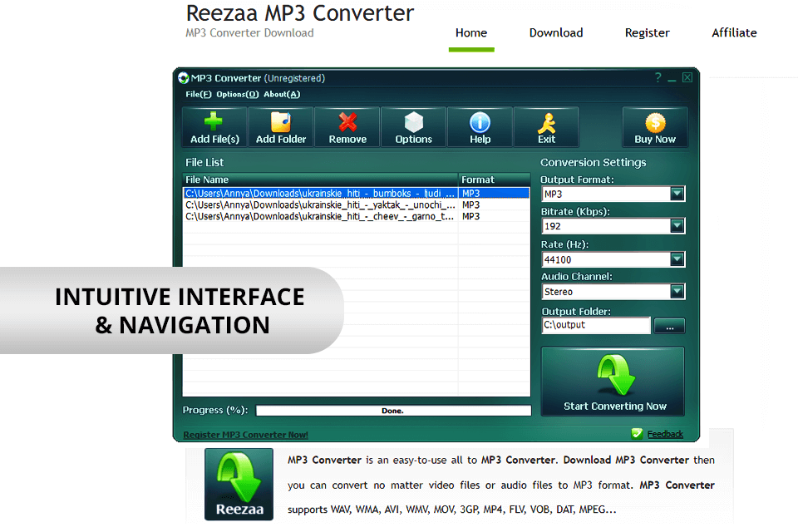This screenshot has width=798, height=532.
Task: Click the Remove red X icon
Action: (347, 122)
